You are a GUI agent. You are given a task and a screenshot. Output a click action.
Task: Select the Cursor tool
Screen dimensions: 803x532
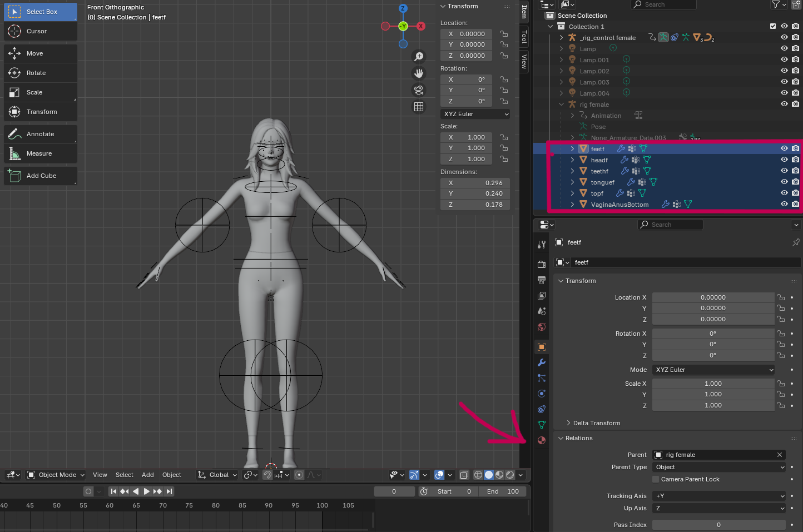click(41, 31)
